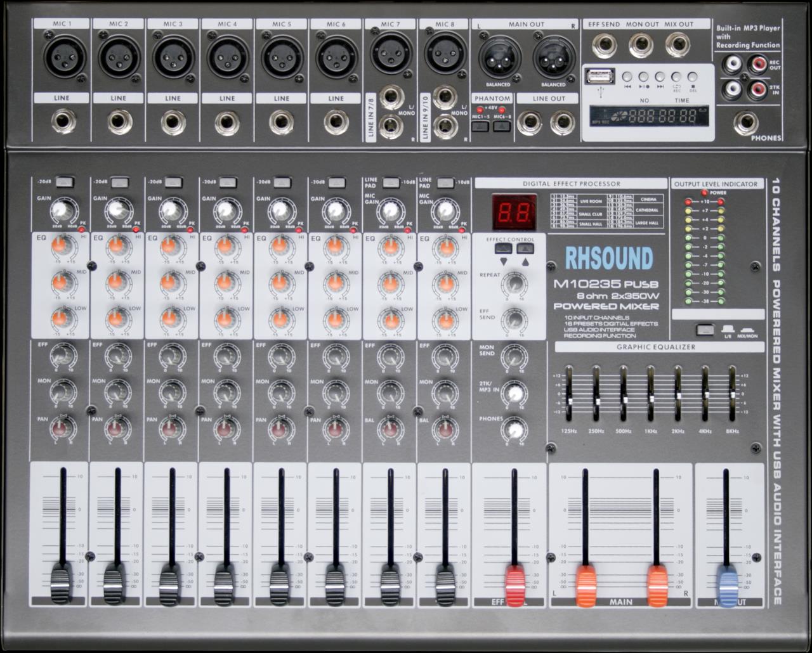Image resolution: width=812 pixels, height=653 pixels.
Task: Select the white 2TK IN RCA socket
Action: click(735, 89)
